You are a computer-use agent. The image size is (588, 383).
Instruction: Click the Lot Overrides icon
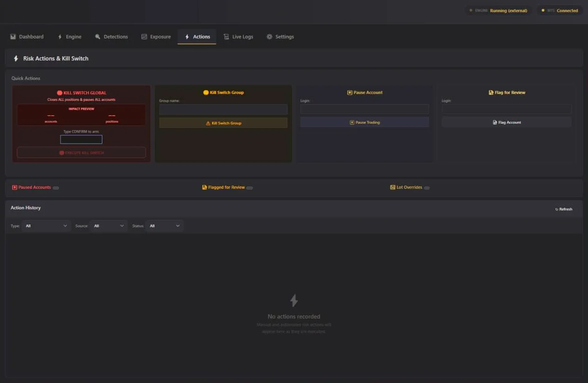(393, 187)
